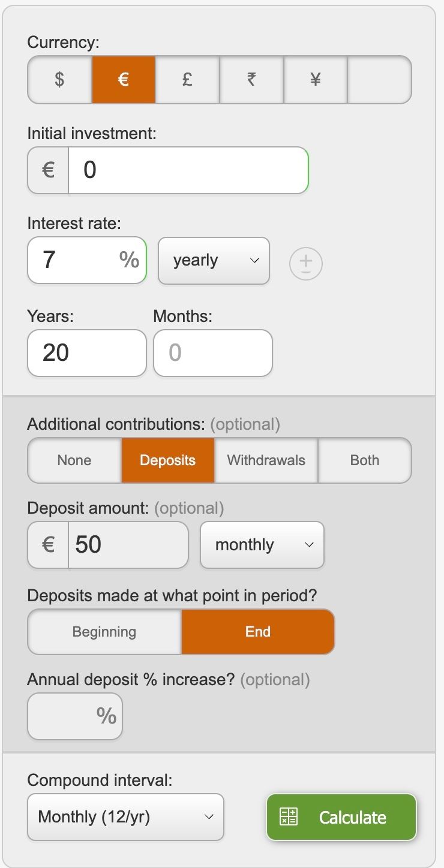
Task: Click the Initial investment input field
Action: [188, 170]
